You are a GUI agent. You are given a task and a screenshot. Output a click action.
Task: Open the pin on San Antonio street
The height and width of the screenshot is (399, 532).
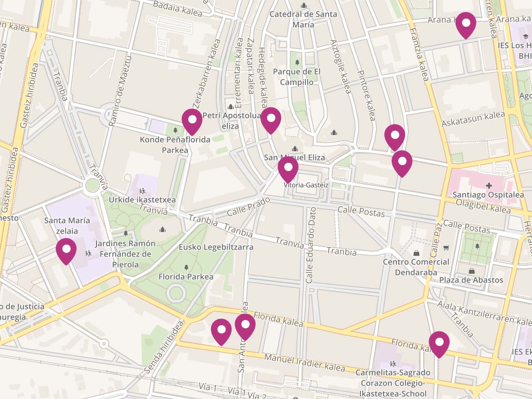click(x=245, y=326)
